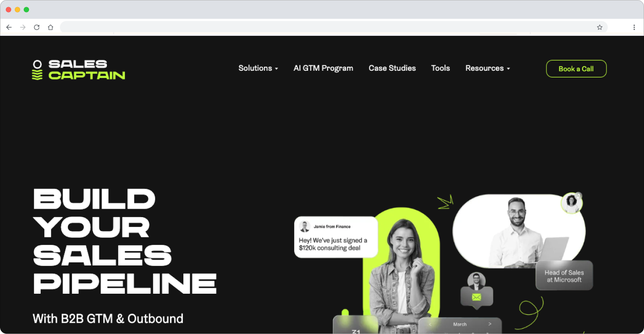Click the calendar previous month arrow

tap(430, 324)
